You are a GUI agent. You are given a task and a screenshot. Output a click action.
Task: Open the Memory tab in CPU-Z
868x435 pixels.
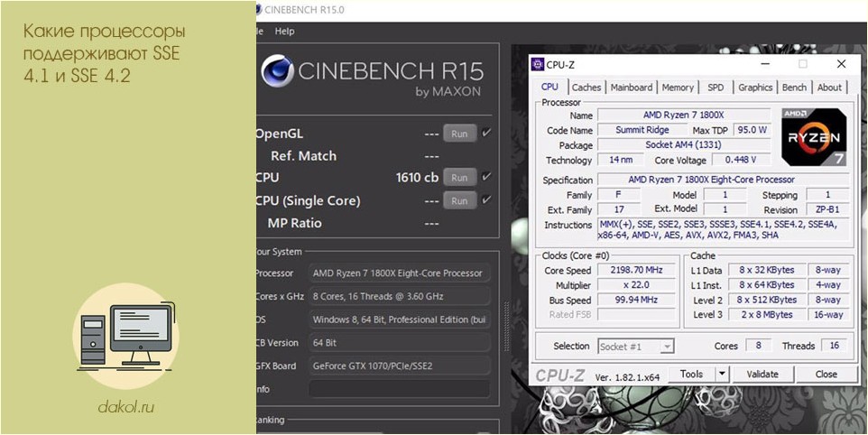[x=678, y=88]
